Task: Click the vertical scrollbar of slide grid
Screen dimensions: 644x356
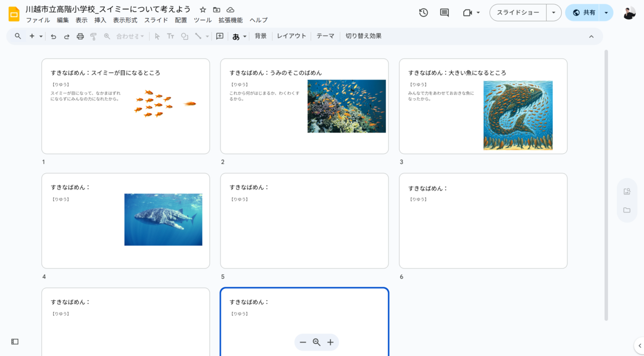Action: [x=606, y=185]
